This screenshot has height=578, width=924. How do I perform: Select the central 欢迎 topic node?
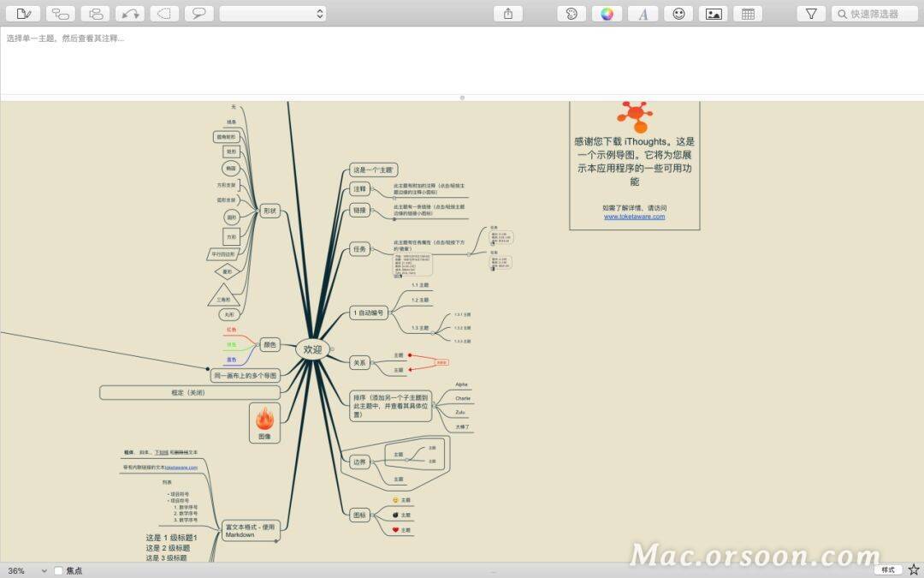click(x=313, y=349)
